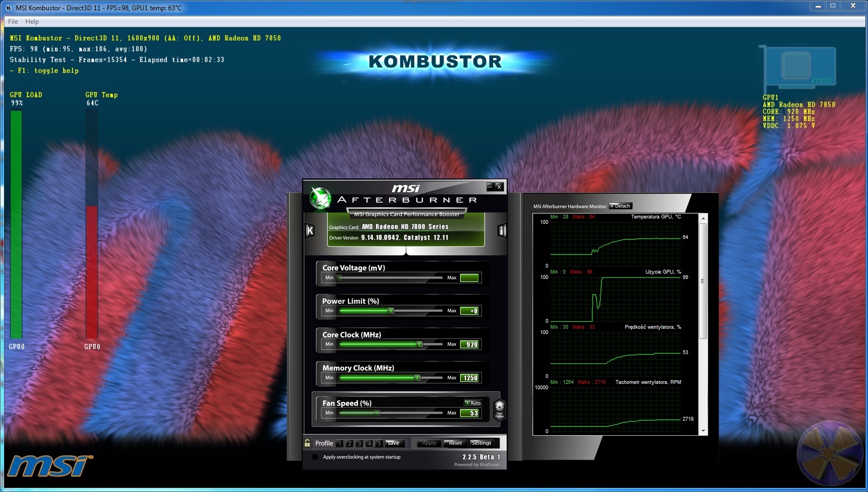
Task: Close the MSI Kombustor window
Action: click(853, 6)
